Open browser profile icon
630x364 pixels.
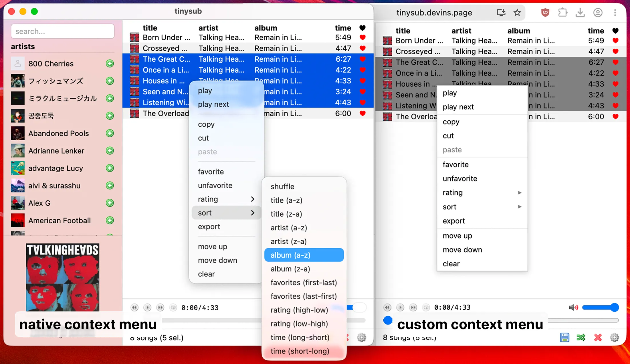tap(598, 13)
